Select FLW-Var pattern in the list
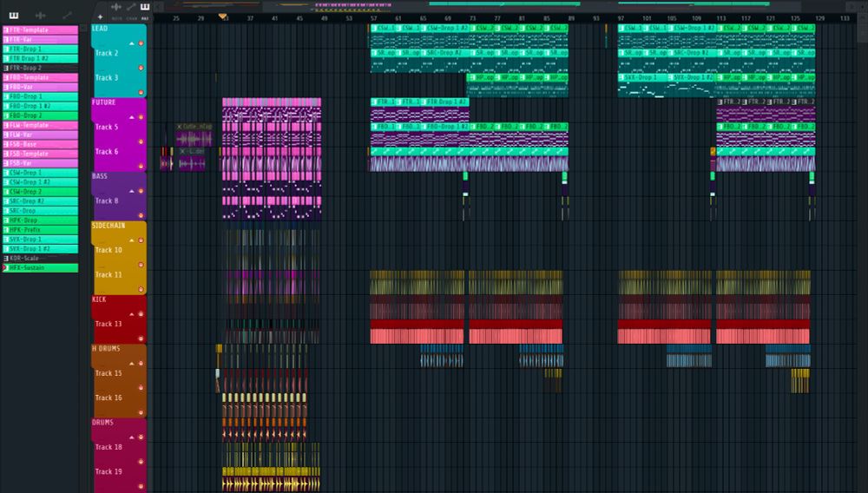The height and width of the screenshot is (493, 868). [41, 135]
